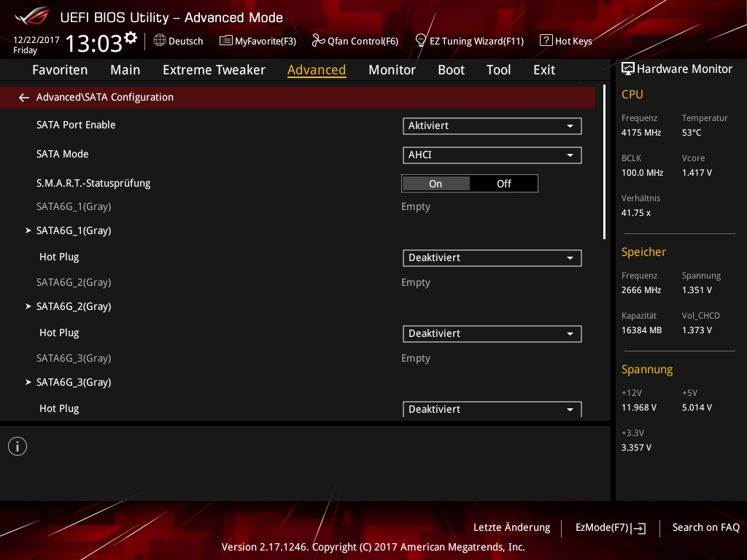This screenshot has width=747, height=560.
Task: Switch to the Main tab
Action: click(x=125, y=70)
